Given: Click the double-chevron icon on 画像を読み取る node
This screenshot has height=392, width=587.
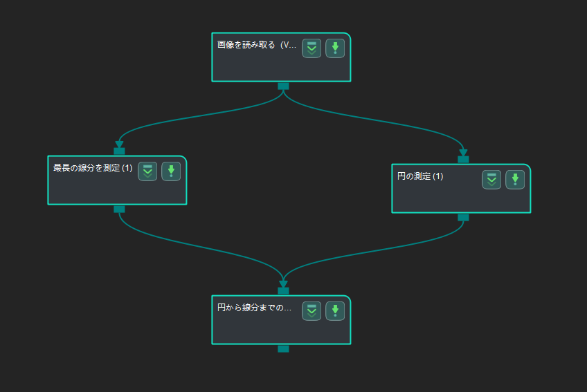Looking at the screenshot, I should click(311, 48).
